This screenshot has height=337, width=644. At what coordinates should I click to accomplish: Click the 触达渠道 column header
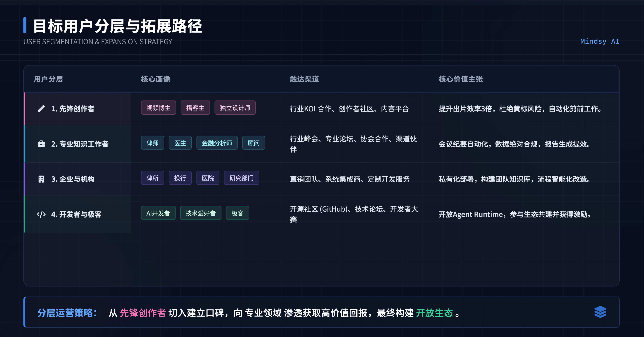click(x=304, y=79)
